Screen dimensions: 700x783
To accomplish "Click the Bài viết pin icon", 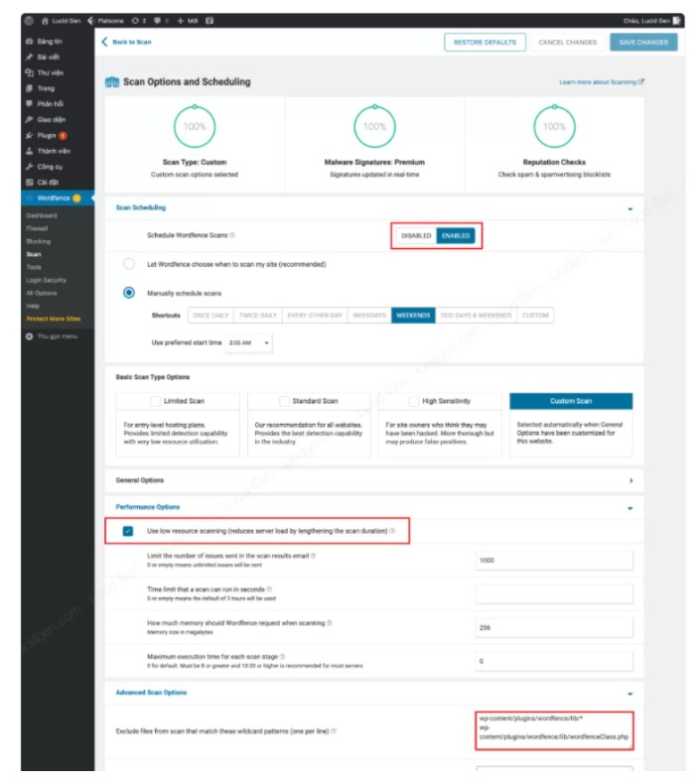I will (30, 57).
